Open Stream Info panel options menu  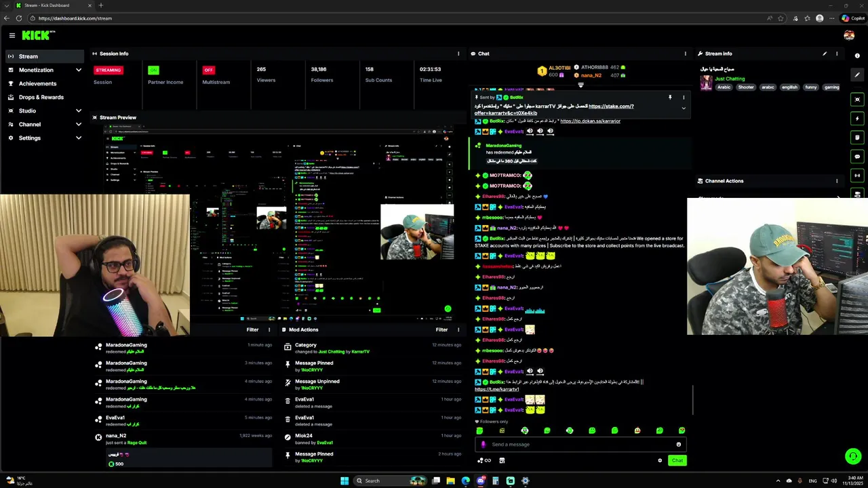pos(837,54)
